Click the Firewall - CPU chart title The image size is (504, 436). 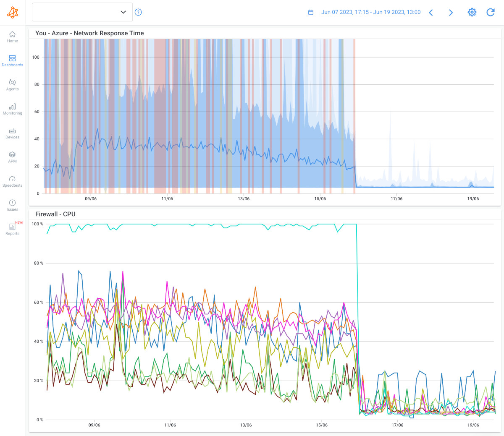pyautogui.click(x=55, y=214)
